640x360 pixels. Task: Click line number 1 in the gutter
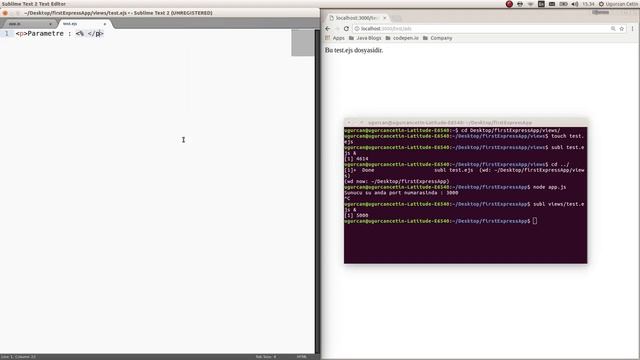[x=7, y=33]
